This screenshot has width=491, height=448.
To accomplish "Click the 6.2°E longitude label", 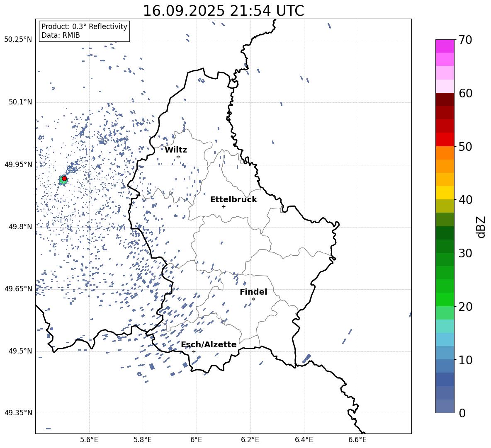I will pos(250,440).
